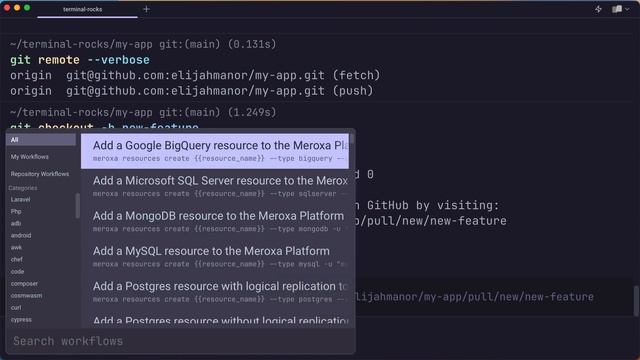Select the Laravel category

click(20, 200)
